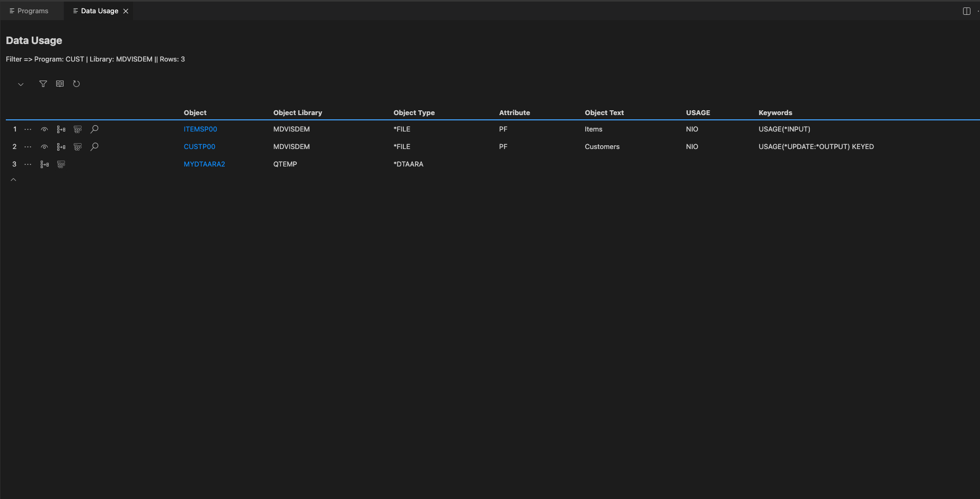Viewport: 980px width, 499px height.
Task: Select the *DTAARA object type cell
Action: (x=408, y=164)
